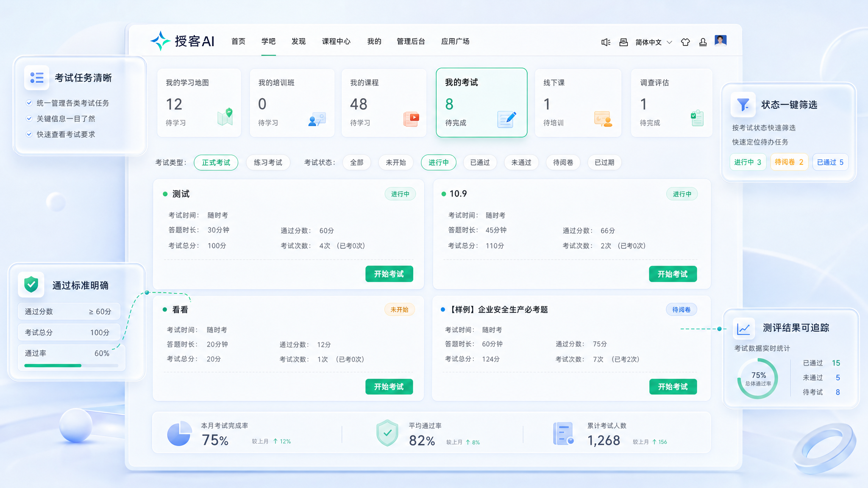868x488 pixels.
Task: Click the 通过分数 ≥ 60分 row
Action: pos(69,311)
